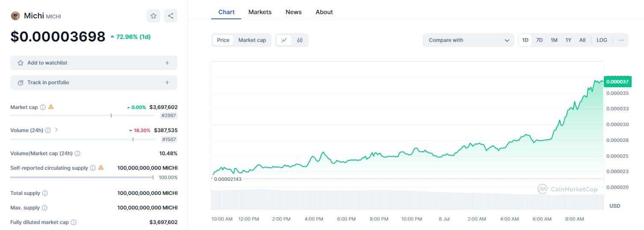The height and width of the screenshot is (230, 644).
Task: Click the star favorite icon beside Michi
Action: coord(154,16)
